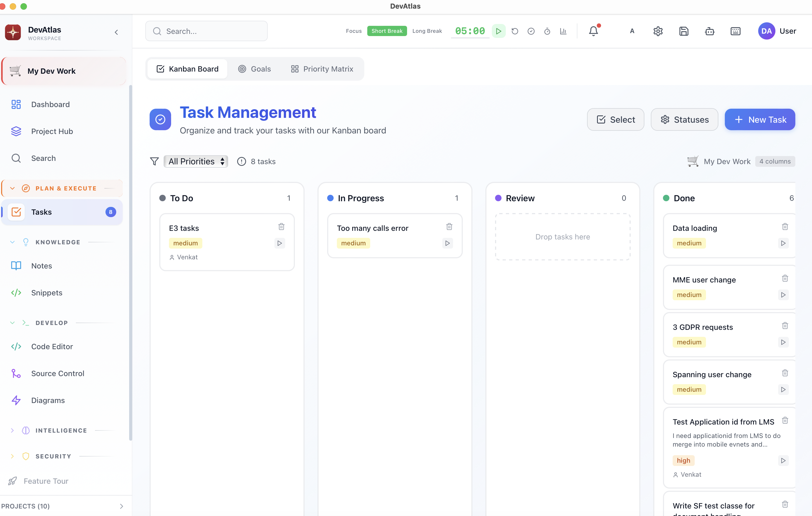Screen dimensions: 812x516
Task: Switch timer to Focus mode
Action: [x=353, y=31]
